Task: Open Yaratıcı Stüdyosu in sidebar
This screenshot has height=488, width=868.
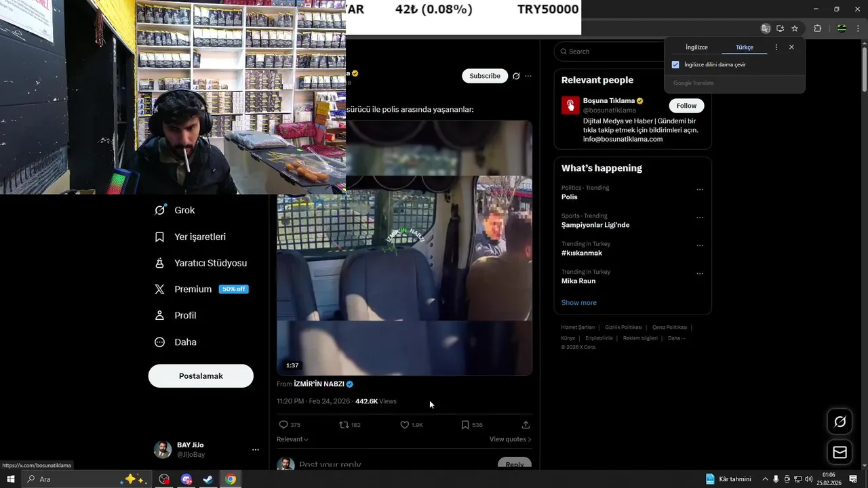Action: click(x=201, y=263)
